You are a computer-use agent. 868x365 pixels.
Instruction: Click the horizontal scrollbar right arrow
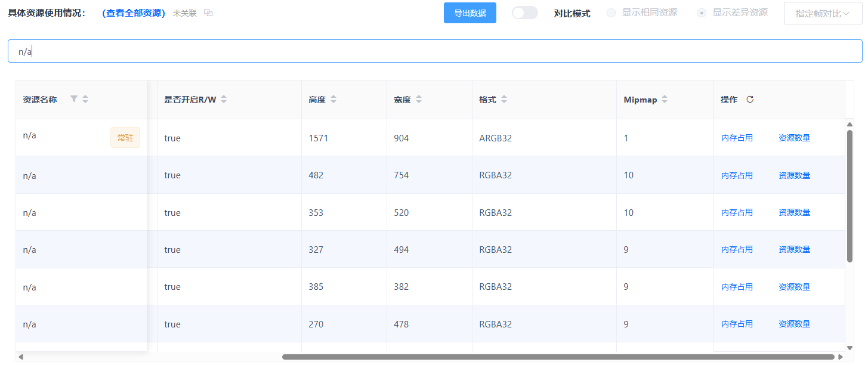[841, 357]
